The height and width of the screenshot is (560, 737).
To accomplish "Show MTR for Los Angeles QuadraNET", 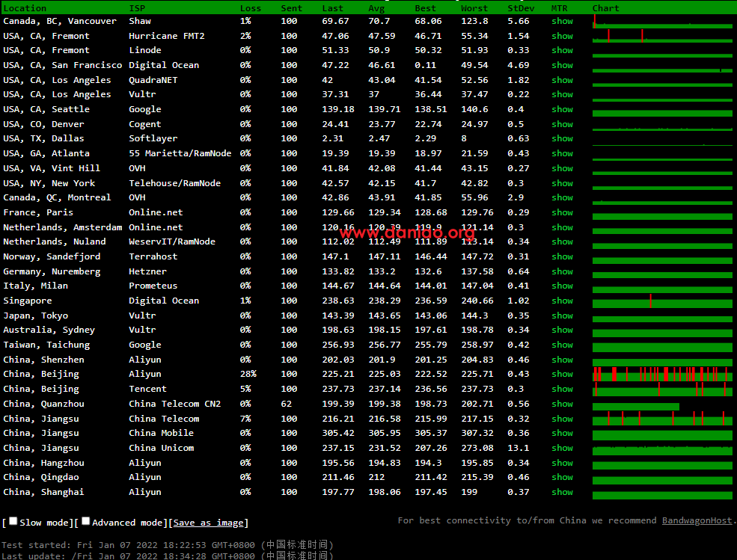I will point(562,80).
